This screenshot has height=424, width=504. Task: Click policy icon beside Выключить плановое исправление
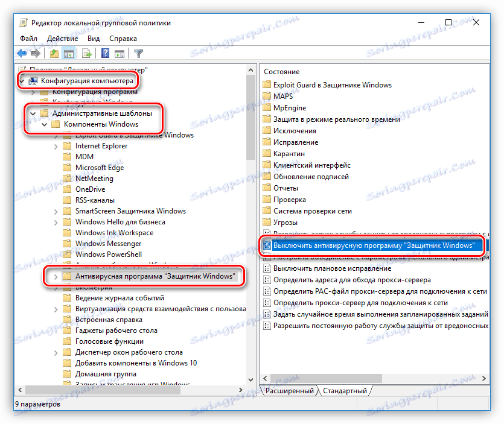(x=267, y=268)
